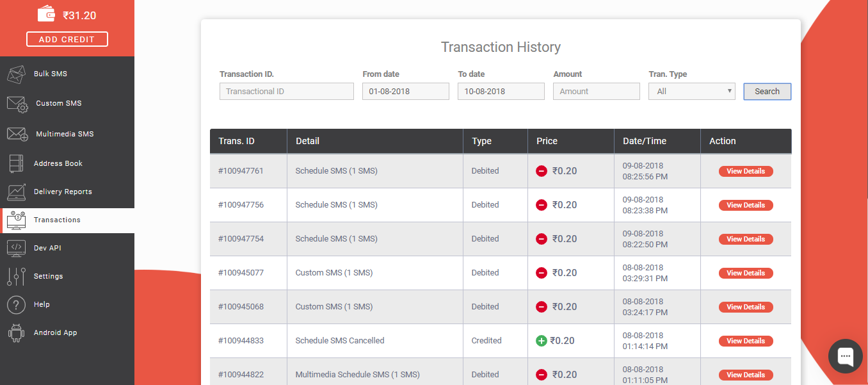Click the wallet balance icon
Viewport: 868px width, 385px height.
point(46,14)
